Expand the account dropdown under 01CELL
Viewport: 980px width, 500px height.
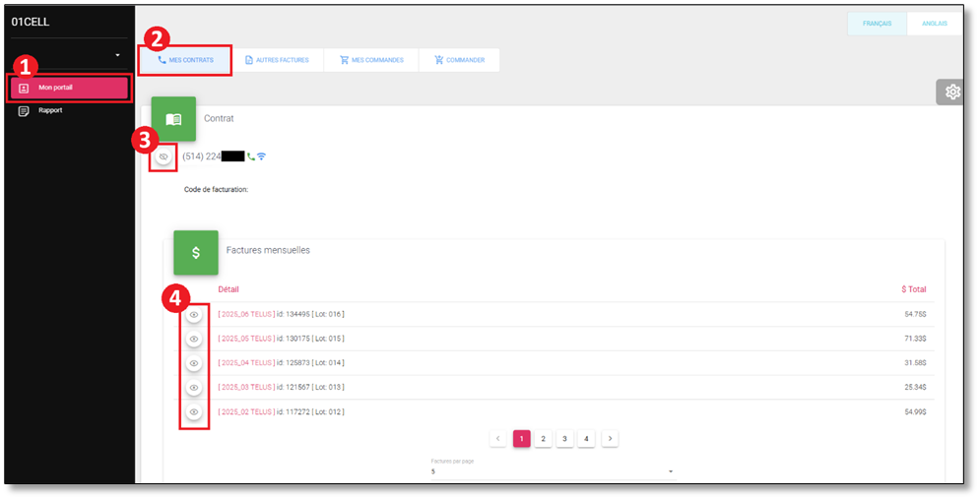tap(117, 55)
